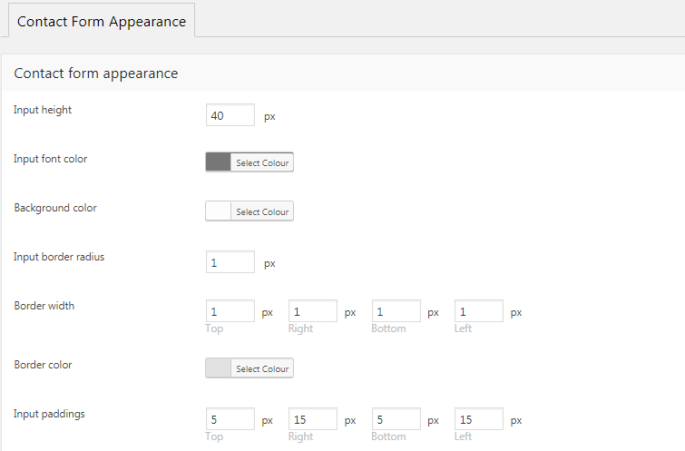Focus the Border width Right field
Viewport: 685px width, 451px height.
pos(313,311)
